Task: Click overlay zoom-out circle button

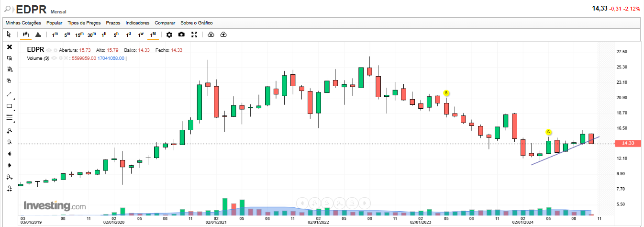Action: coord(327,203)
